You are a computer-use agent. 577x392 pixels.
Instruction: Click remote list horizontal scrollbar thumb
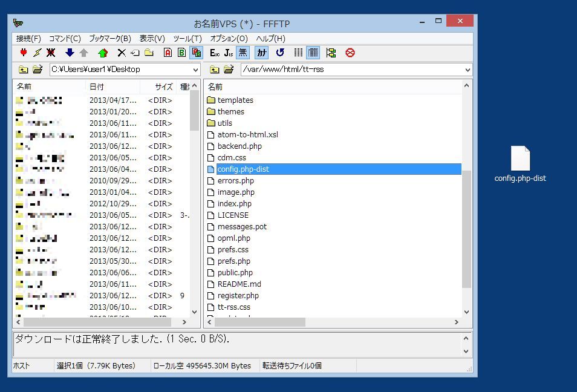[260, 322]
